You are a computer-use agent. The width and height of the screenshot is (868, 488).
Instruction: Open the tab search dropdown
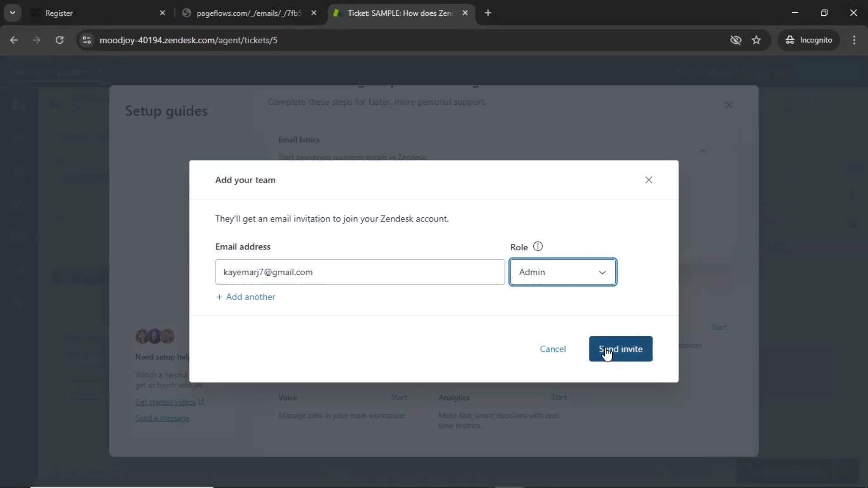(12, 13)
